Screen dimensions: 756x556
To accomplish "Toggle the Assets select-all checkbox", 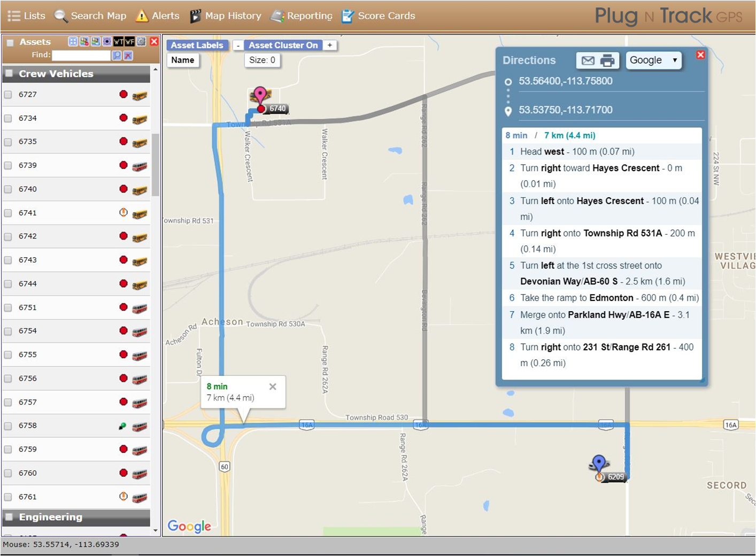I will (10, 42).
